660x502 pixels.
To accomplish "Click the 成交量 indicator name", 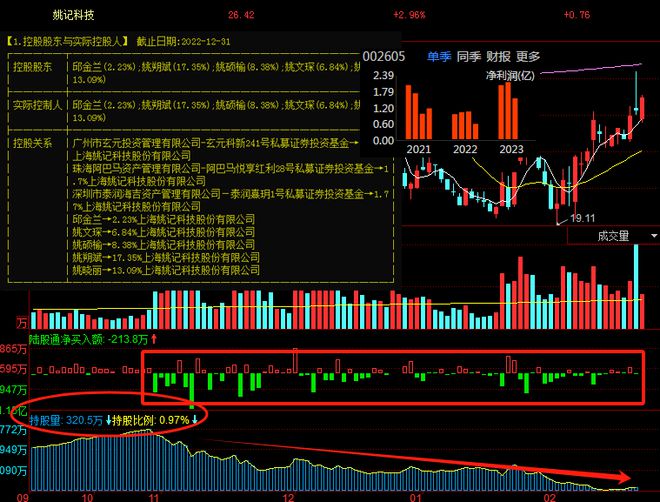I will pyautogui.click(x=613, y=236).
